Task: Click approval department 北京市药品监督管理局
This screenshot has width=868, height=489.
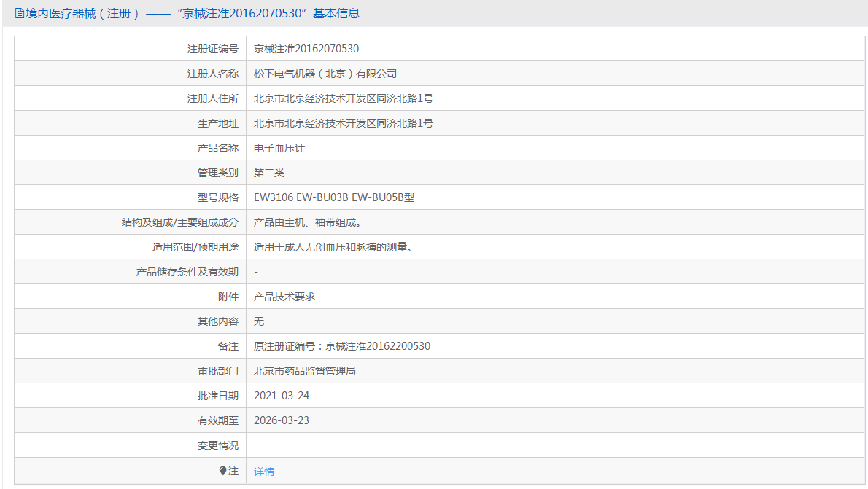Action: [304, 371]
